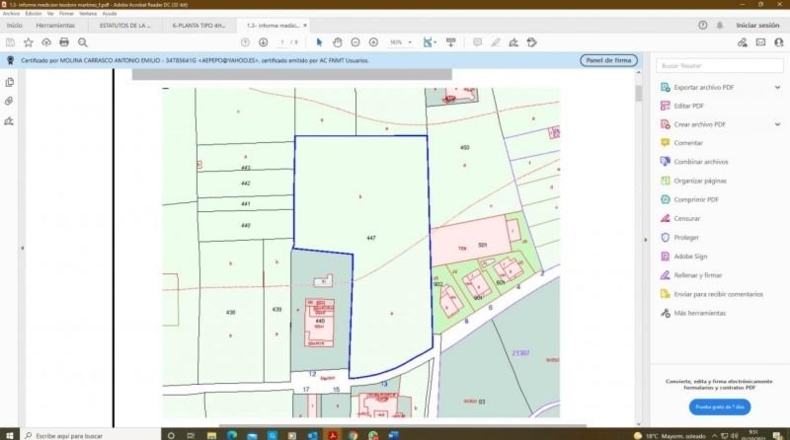Open the Ayuda menu
Viewport: 790px width, 440px height.
pos(109,14)
